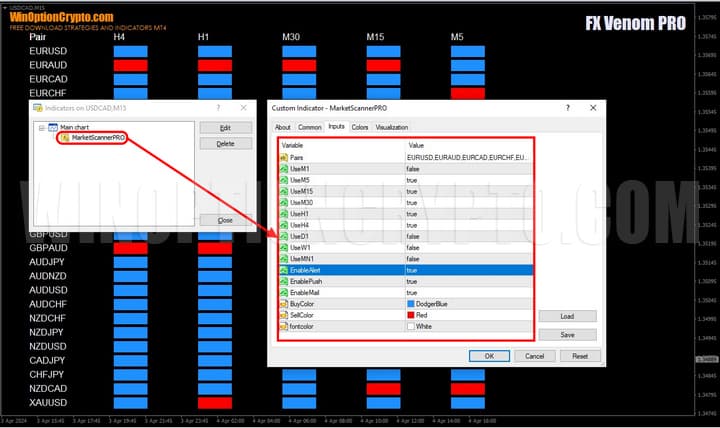This screenshot has height=428, width=720.
Task: Click the Indicators dialog title icon
Action: [38, 108]
